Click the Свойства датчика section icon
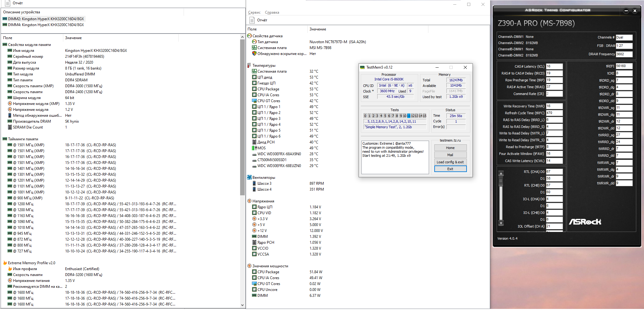Image resolution: width=644 pixels, height=326 pixels. pos(249,36)
